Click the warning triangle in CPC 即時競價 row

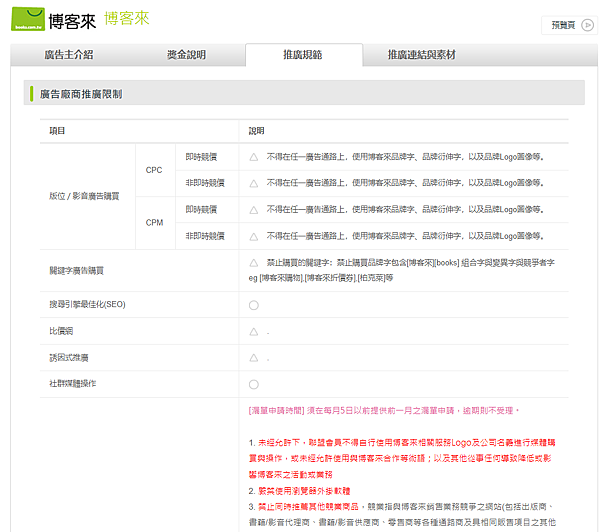253,157
